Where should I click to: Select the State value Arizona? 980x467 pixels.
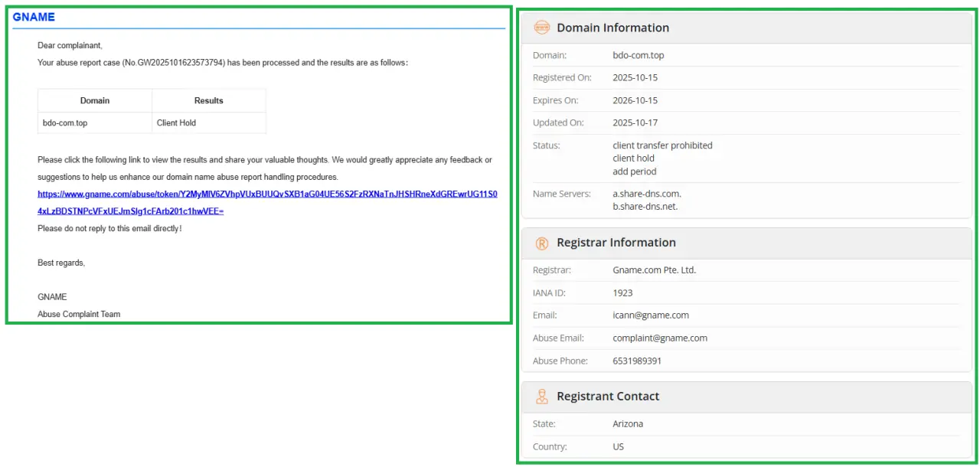(x=628, y=424)
